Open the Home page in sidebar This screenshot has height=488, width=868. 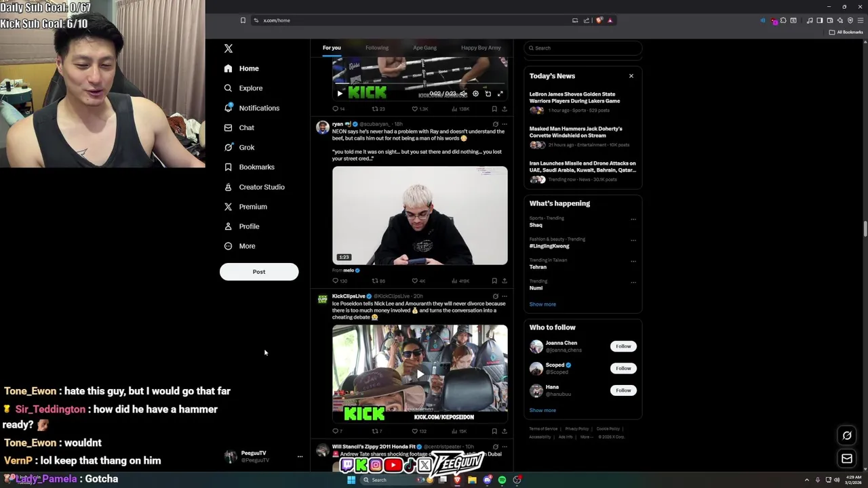[241, 68]
